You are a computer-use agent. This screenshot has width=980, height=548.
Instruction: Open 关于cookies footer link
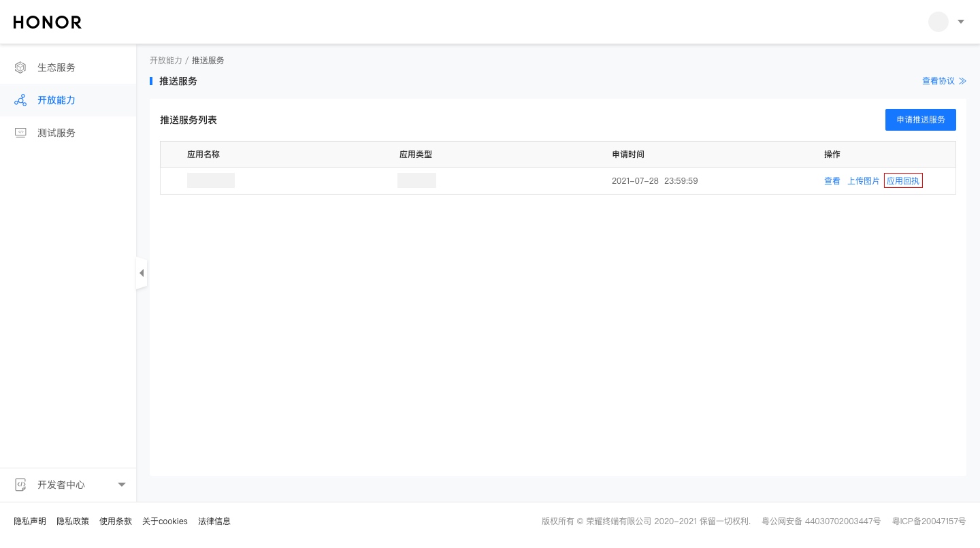click(165, 521)
